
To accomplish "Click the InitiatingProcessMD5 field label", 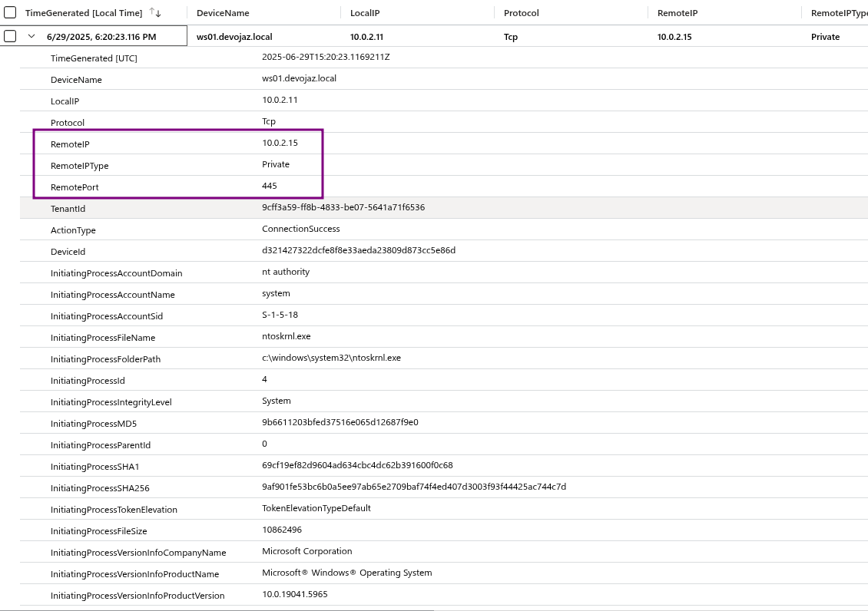I will click(x=94, y=424).
